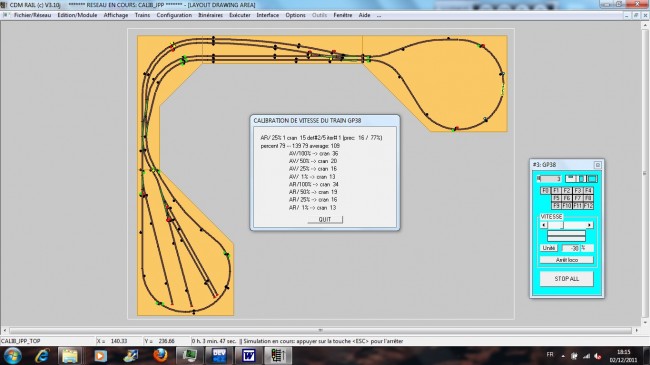
Task: Open the Itinéraires menu
Action: (x=211, y=15)
